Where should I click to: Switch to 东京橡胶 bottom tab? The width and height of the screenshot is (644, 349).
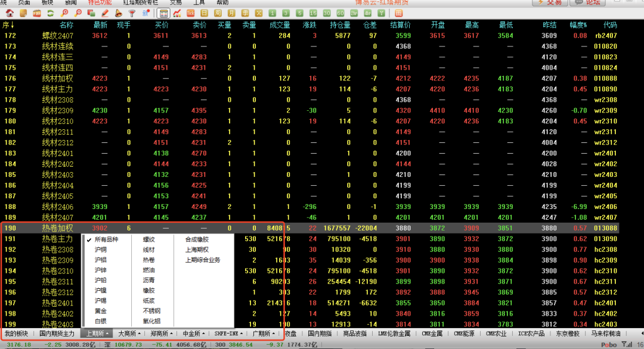point(568,334)
